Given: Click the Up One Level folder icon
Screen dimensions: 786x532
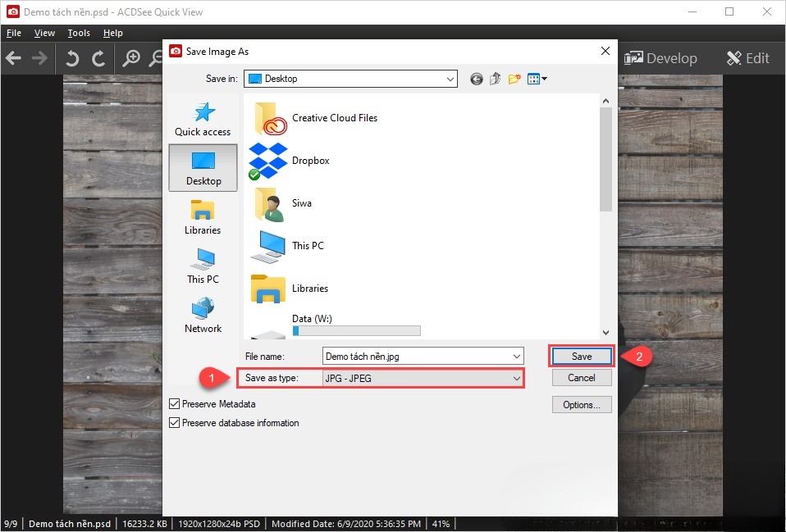Looking at the screenshot, I should click(496, 79).
